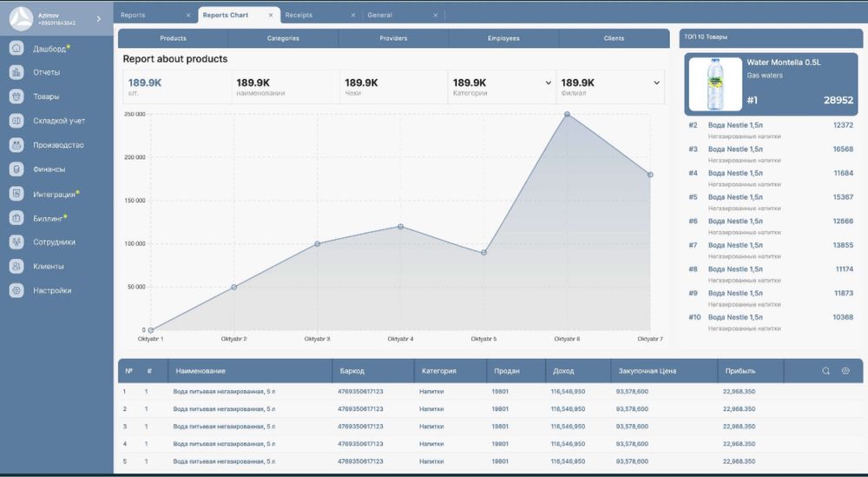Select top product row #5
Screen dimensions: 868x477
(x=771, y=202)
